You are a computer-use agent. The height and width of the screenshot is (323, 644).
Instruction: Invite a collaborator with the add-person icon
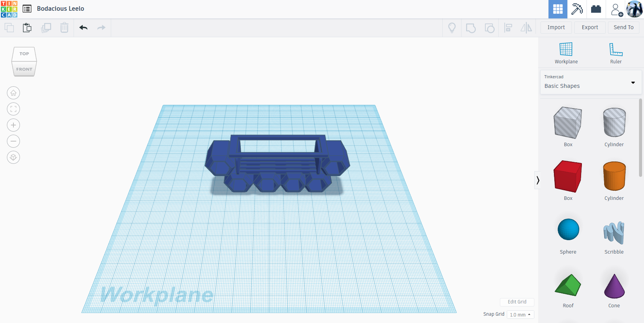[x=616, y=9]
